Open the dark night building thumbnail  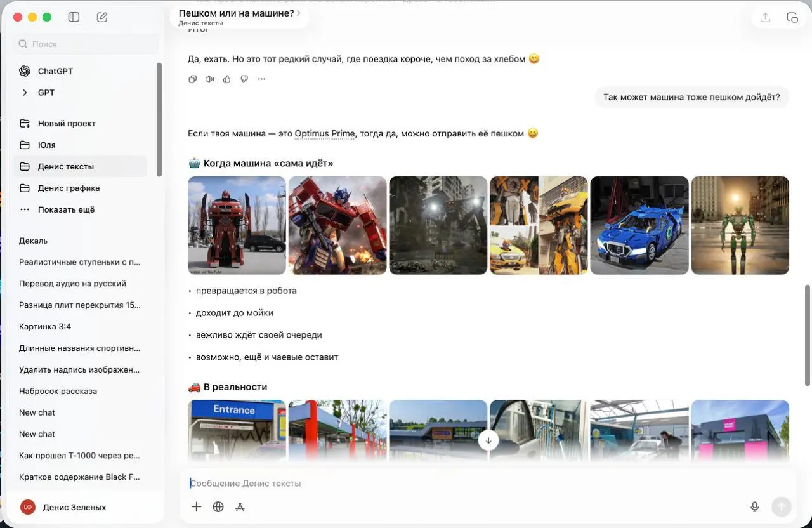click(x=438, y=225)
